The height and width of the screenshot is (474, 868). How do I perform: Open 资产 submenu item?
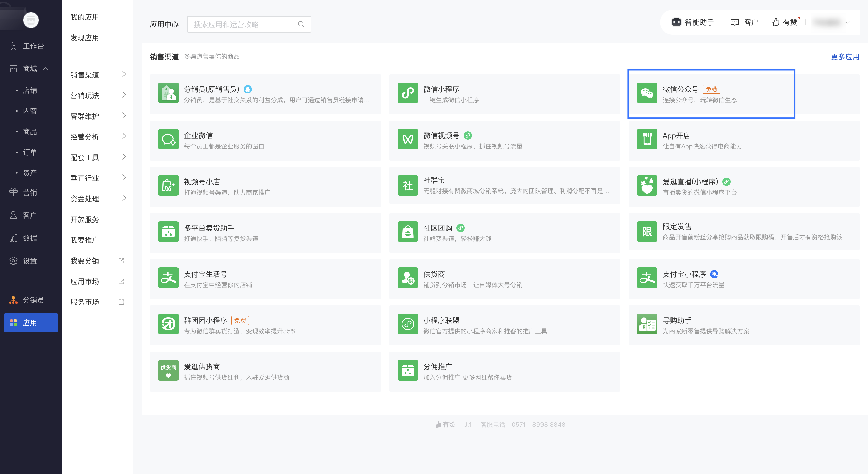pos(30,173)
